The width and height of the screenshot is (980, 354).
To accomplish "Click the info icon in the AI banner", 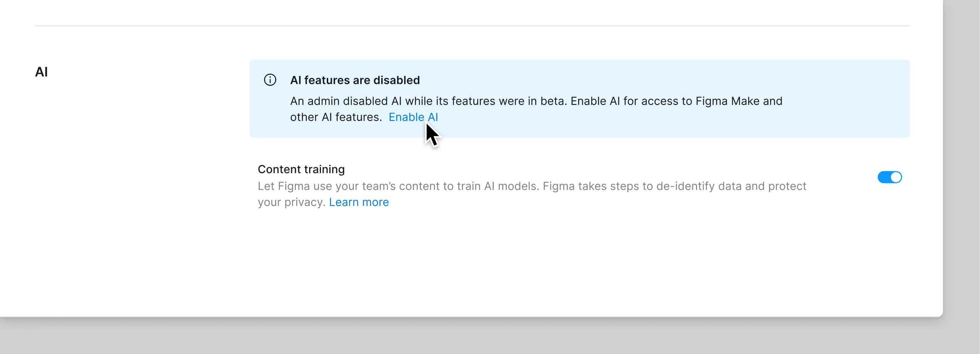I will tap(270, 80).
